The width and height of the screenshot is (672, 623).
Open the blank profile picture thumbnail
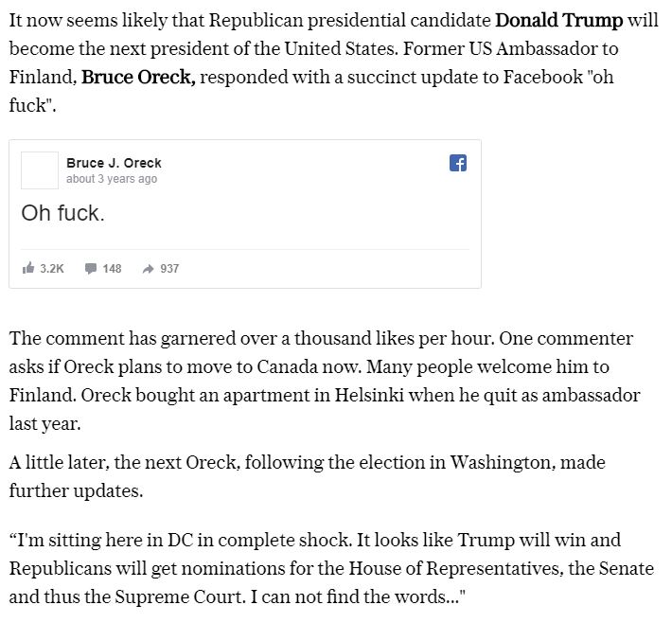(40, 170)
